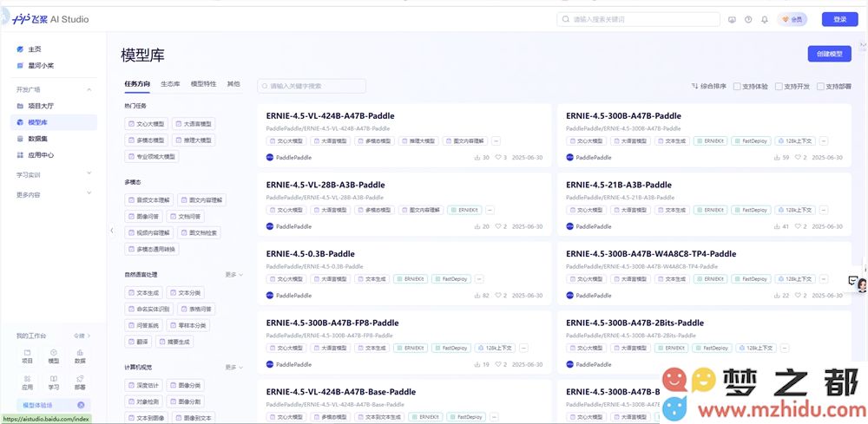This screenshot has height=424, width=868.
Task: Click the downloads icon on ERNIE-4.5-21B-A3B-Paddle card
Action: pyautogui.click(x=777, y=226)
